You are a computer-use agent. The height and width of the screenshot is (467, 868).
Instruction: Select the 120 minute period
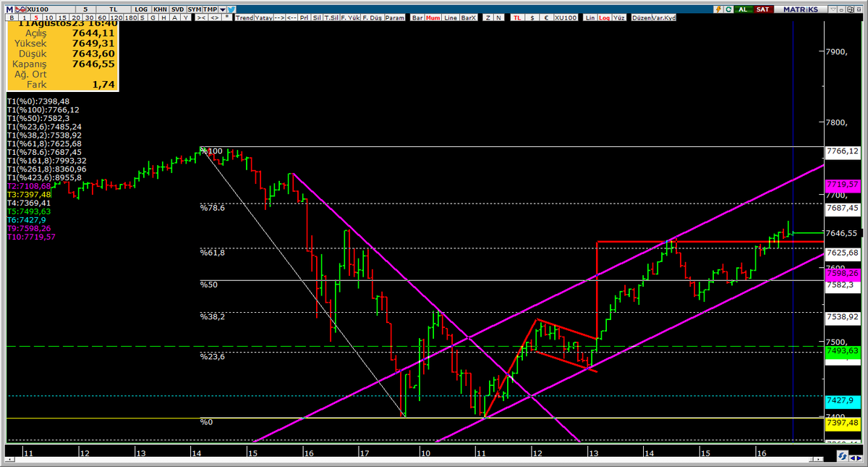pos(116,17)
